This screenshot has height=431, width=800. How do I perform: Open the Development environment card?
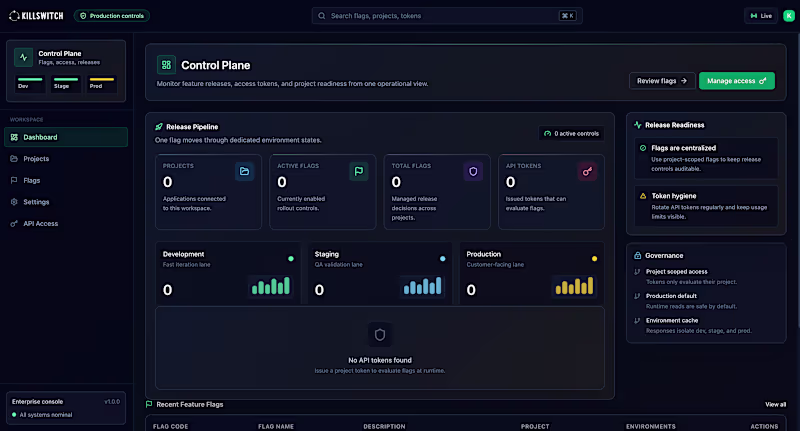tap(228, 273)
